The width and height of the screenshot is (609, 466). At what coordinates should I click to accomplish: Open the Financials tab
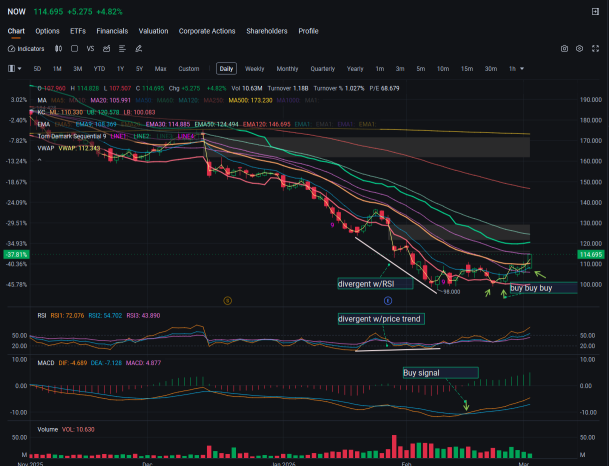[112, 31]
